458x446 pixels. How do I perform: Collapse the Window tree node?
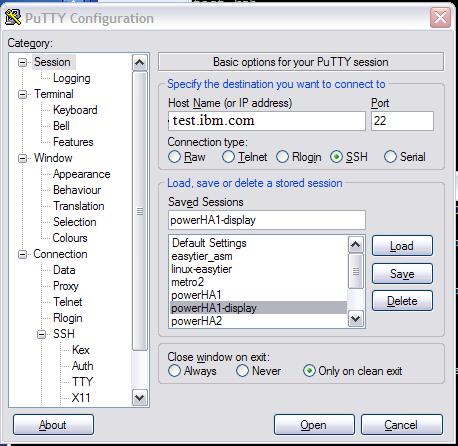pos(22,158)
